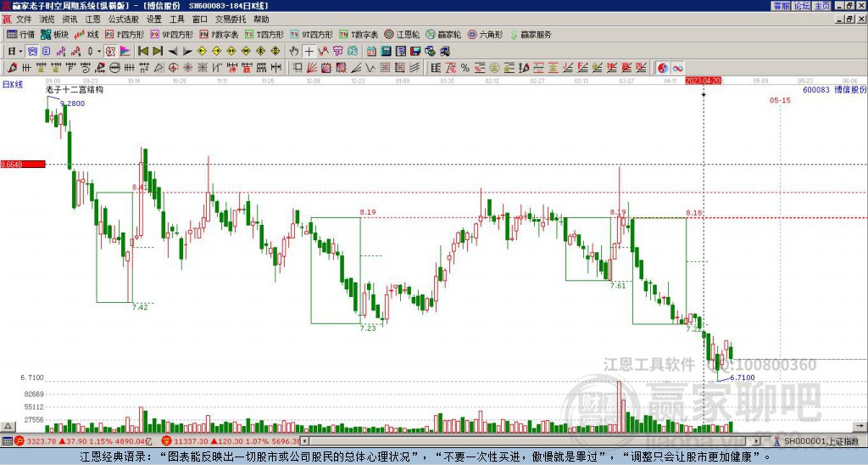Click the circled crosshair target icon

173,68
